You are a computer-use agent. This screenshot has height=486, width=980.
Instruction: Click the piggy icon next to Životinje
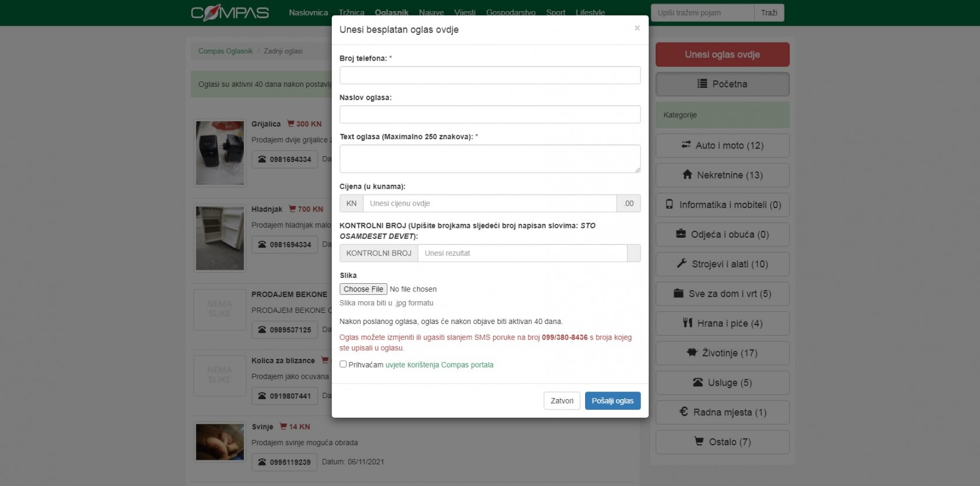(692, 353)
